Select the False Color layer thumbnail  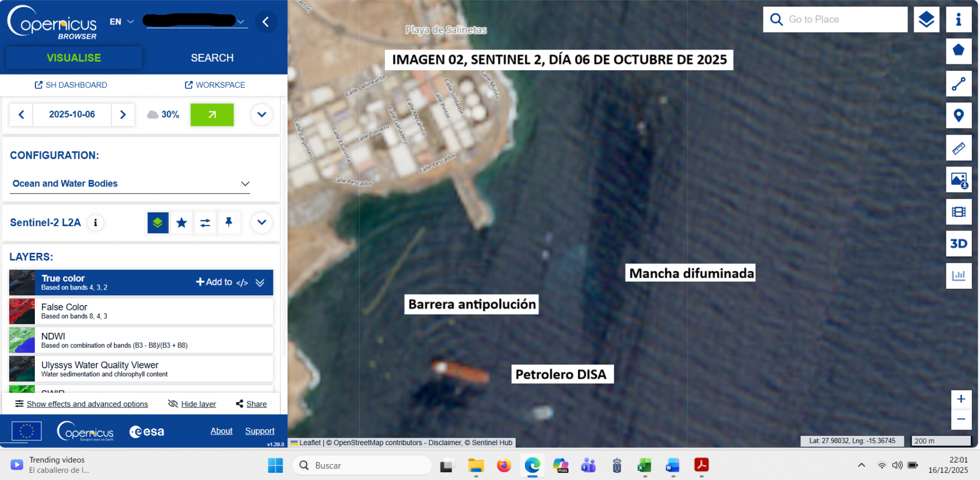pyautogui.click(x=22, y=311)
